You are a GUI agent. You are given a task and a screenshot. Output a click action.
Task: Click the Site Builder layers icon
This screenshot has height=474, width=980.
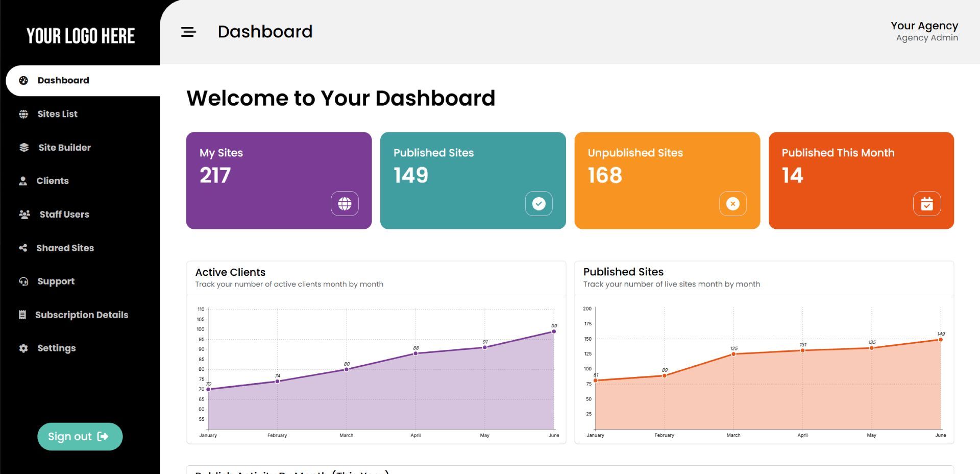click(24, 148)
